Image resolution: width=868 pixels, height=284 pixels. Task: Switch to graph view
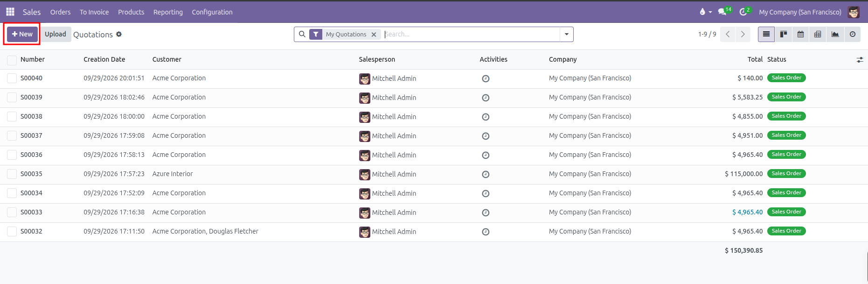(835, 34)
